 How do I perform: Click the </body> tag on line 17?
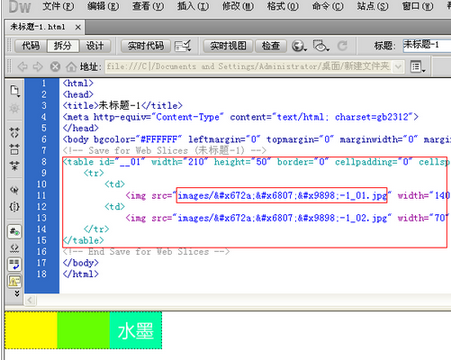coord(81,263)
